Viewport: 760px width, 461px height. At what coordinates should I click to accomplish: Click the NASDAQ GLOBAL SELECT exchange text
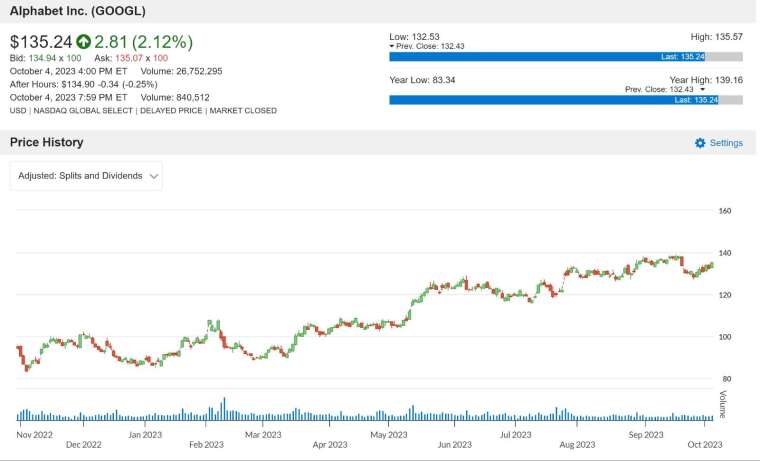[83, 111]
